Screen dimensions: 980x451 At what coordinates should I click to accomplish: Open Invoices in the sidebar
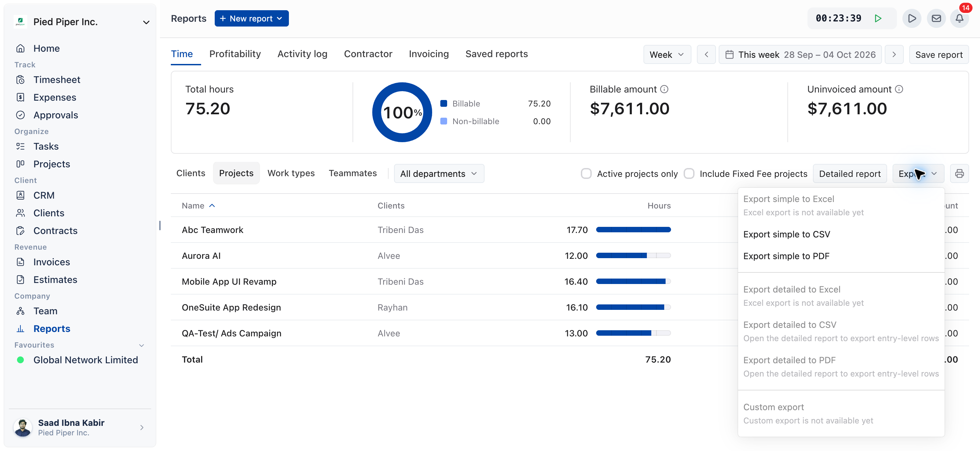(51, 262)
